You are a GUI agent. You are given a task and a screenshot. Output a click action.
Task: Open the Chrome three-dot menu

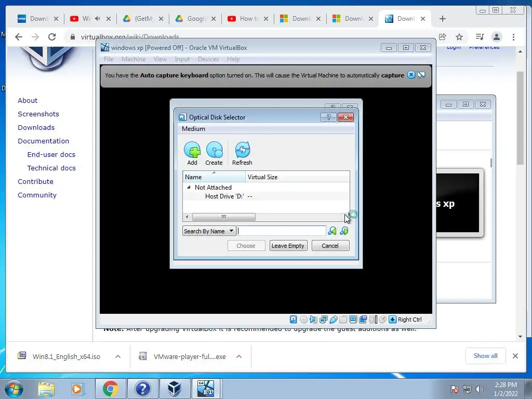[513, 37]
